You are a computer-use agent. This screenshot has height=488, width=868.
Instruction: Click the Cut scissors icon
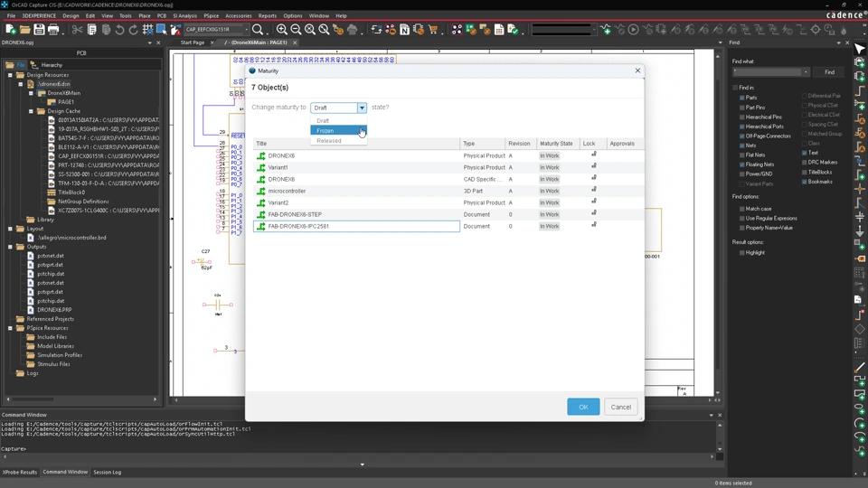click(x=78, y=29)
